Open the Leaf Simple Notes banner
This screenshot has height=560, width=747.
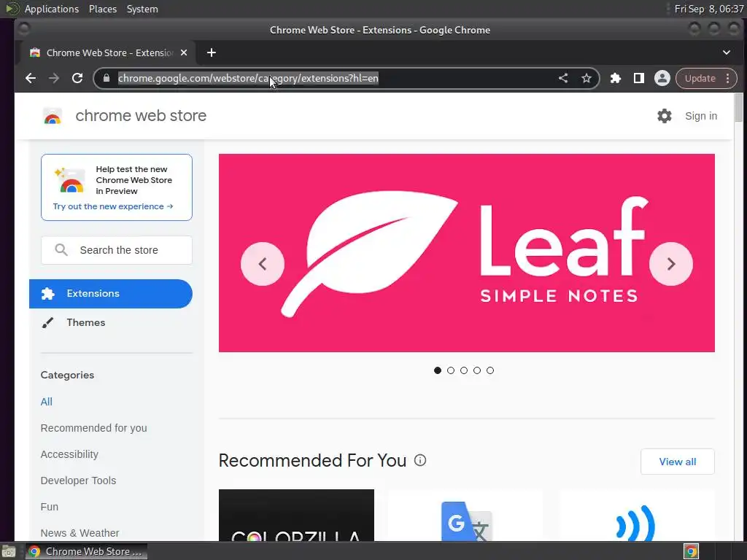467,253
